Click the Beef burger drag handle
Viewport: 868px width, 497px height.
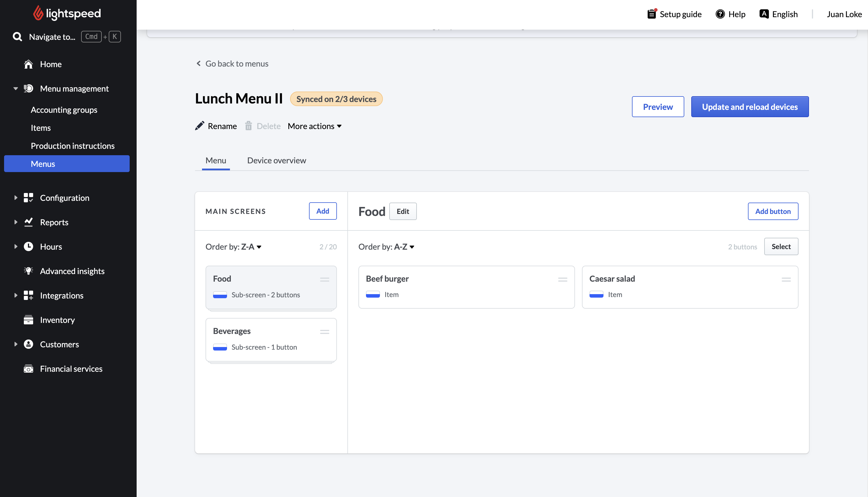562,280
